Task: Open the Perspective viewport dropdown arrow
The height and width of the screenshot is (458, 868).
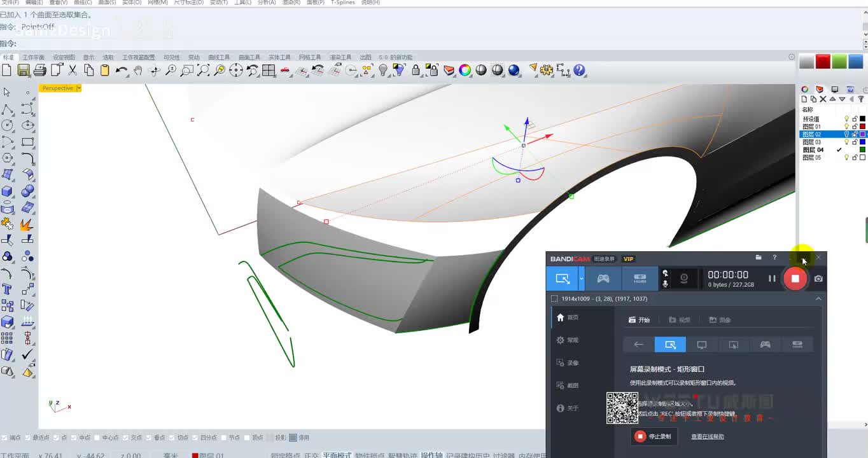Action: pyautogui.click(x=79, y=88)
